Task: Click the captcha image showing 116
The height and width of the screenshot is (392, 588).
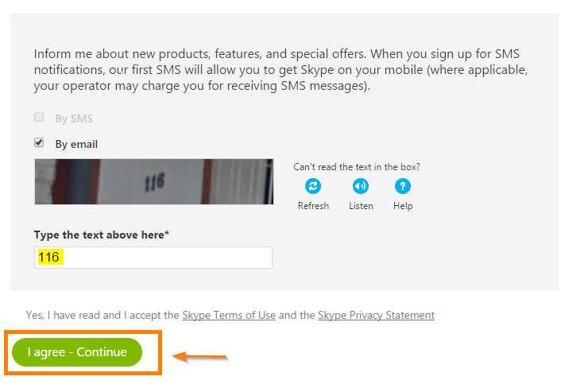Action: pos(153,181)
